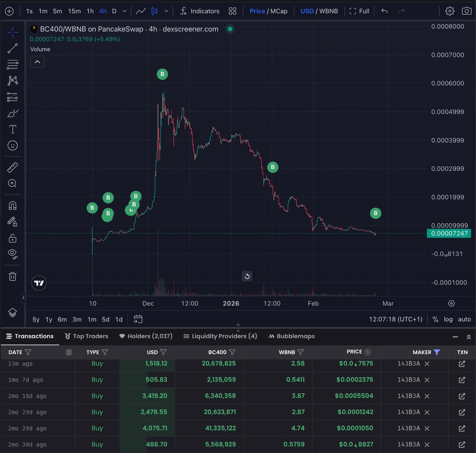
Task: Open the forecasting and measurement tool
Action: click(13, 97)
